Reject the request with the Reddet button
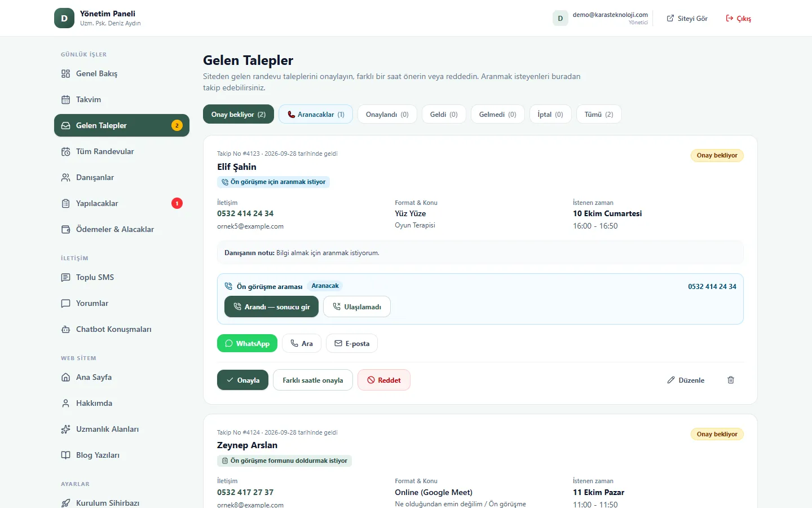Screen dimensions: 812x508 pos(384,380)
